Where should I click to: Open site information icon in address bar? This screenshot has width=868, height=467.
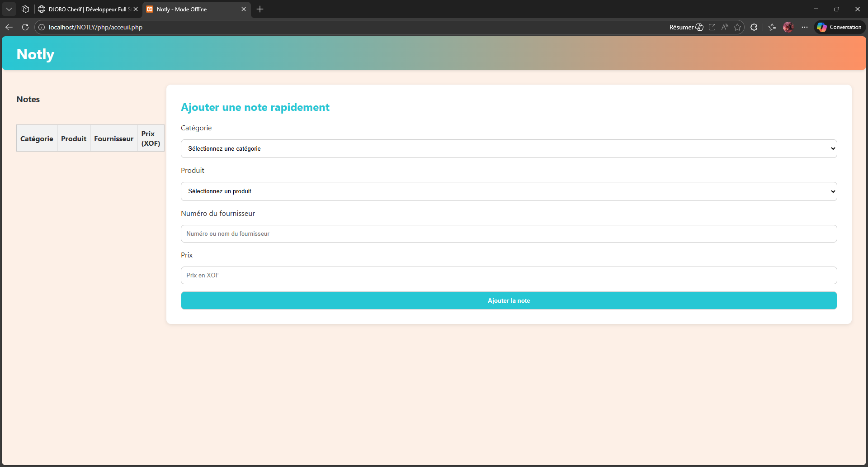point(41,27)
